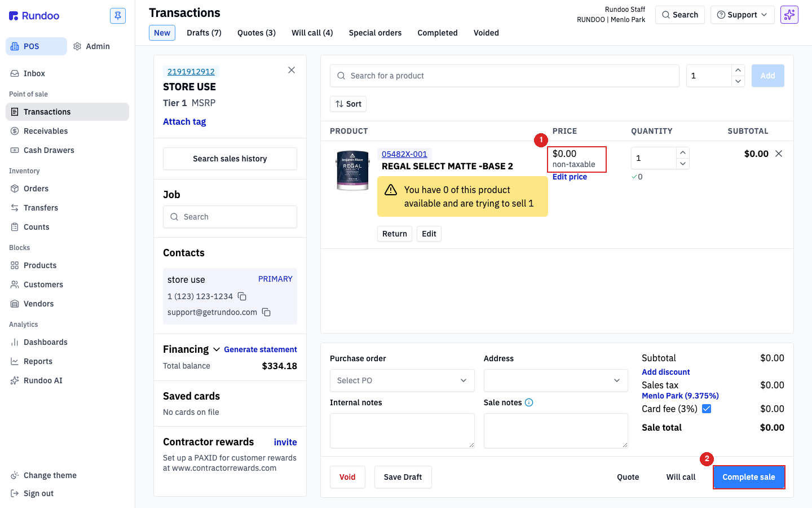Screen dimensions: 812x508
Task: Copy the support@getrundoo.com email
Action: point(266,312)
